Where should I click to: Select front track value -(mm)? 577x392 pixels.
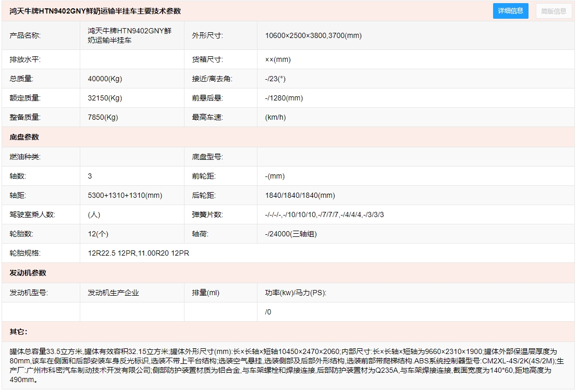[x=275, y=176]
